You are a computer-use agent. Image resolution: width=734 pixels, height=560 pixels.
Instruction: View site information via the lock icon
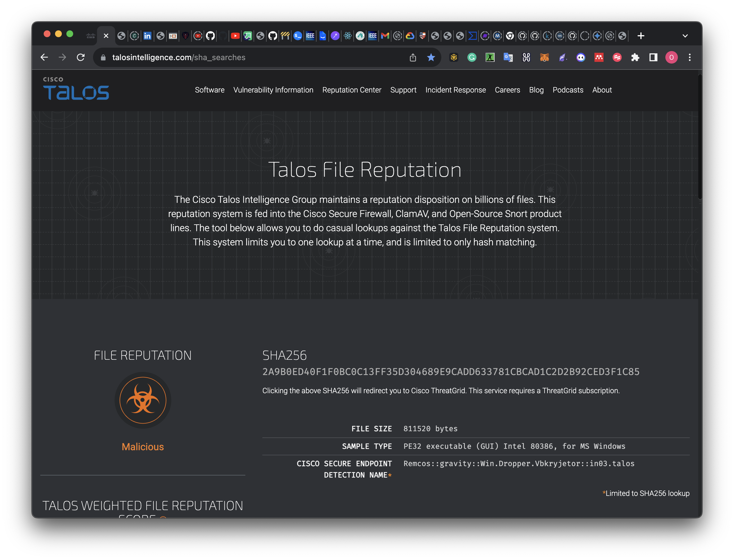(x=103, y=58)
